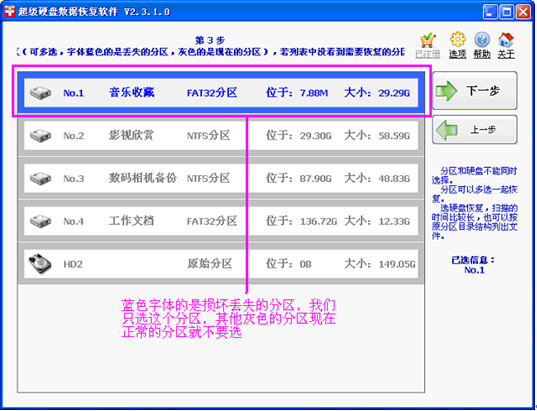
Task: Click location value 87.90G
Action: [316, 179]
